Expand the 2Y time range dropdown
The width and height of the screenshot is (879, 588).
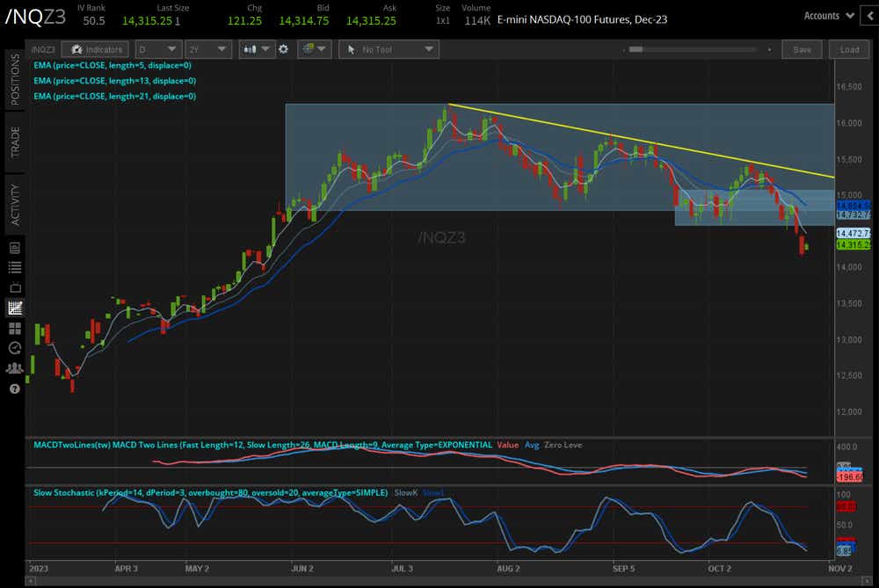pyautogui.click(x=207, y=49)
